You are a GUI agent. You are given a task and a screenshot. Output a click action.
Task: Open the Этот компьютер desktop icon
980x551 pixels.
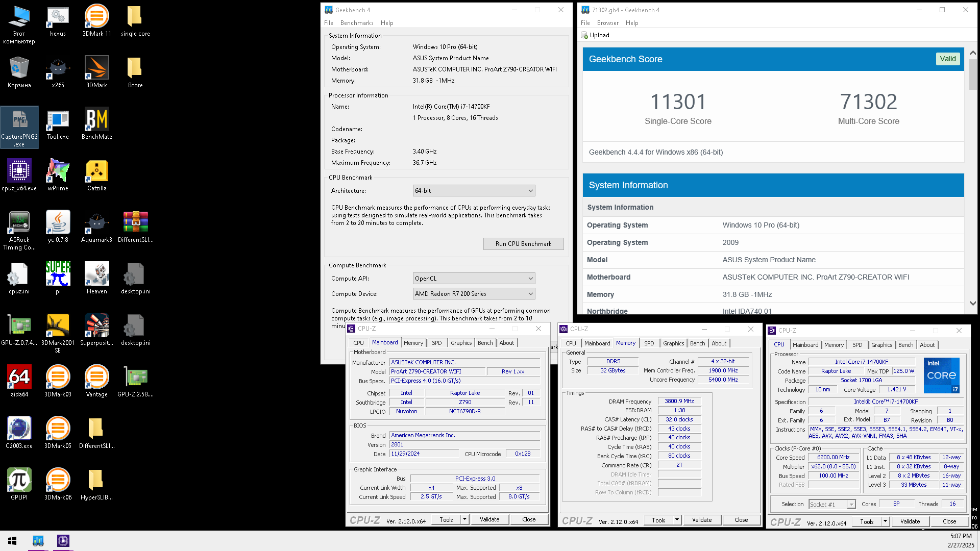(x=19, y=24)
